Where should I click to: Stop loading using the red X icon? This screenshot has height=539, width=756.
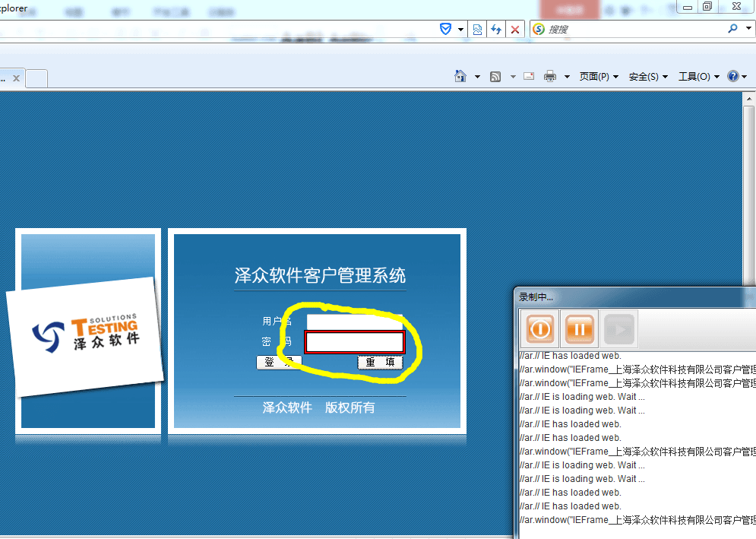point(515,30)
